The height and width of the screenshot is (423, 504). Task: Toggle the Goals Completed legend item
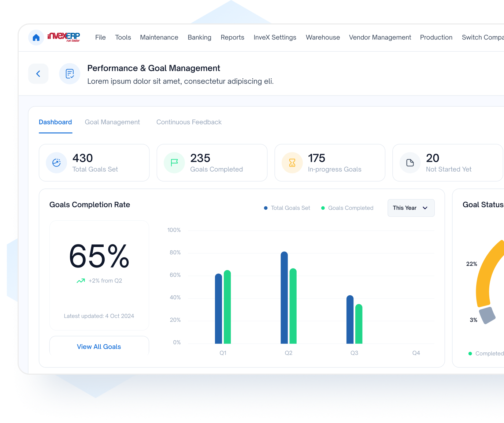347,208
